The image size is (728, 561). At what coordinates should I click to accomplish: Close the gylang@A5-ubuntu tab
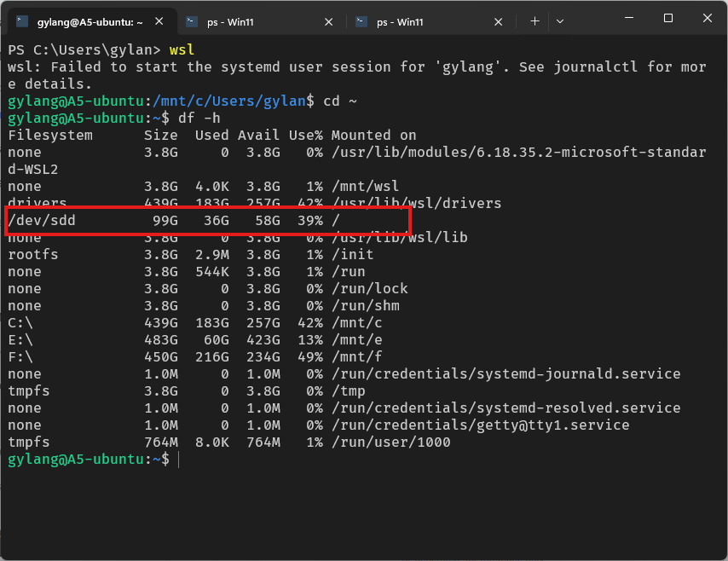pos(159,21)
